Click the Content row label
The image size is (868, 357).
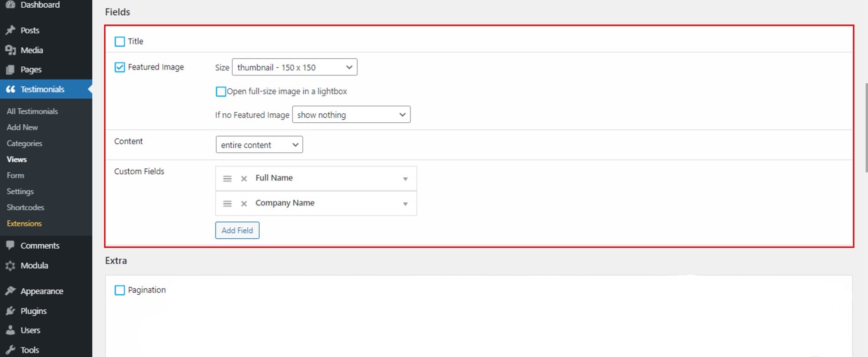(129, 141)
